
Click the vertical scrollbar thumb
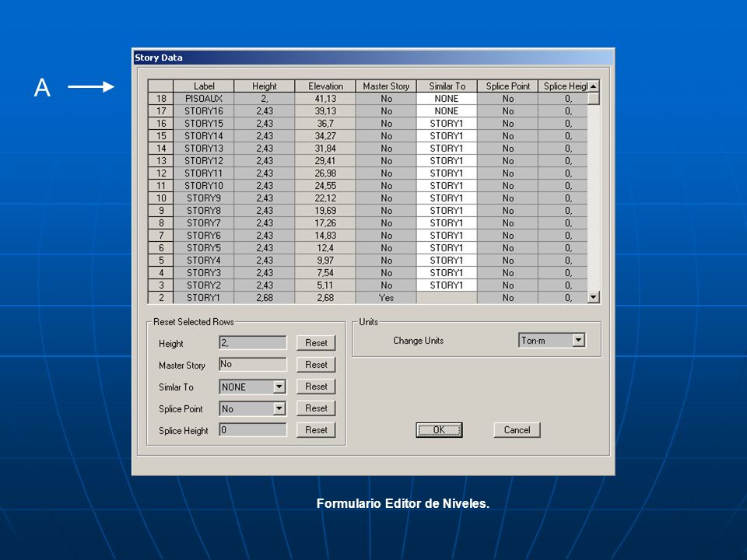click(x=593, y=99)
